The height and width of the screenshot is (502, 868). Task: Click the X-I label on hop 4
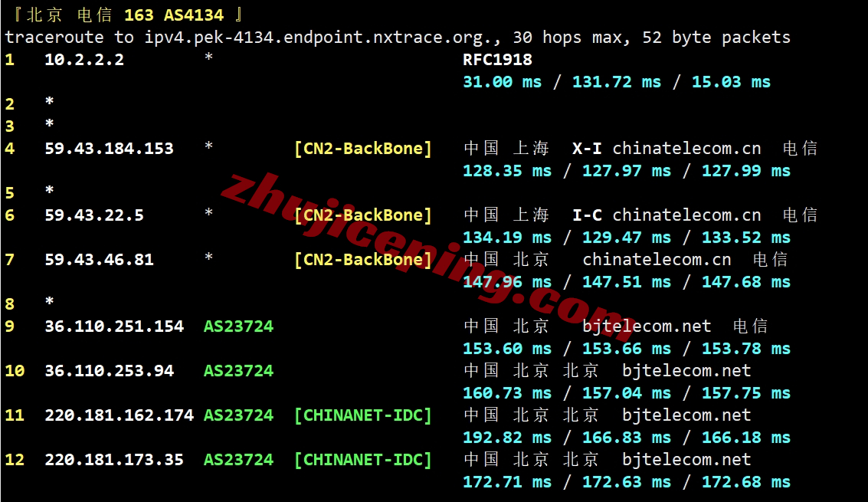[x=587, y=149]
